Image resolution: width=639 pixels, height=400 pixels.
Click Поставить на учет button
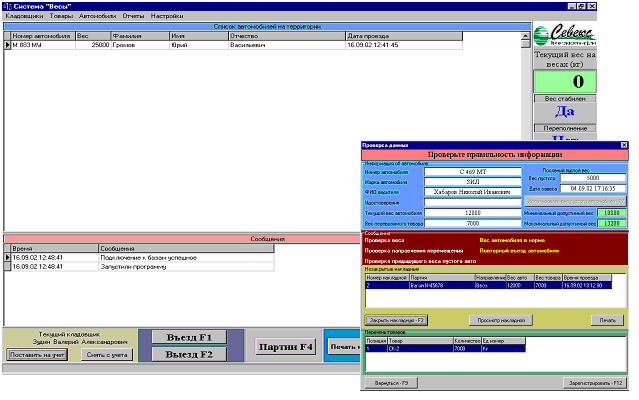coord(37,355)
